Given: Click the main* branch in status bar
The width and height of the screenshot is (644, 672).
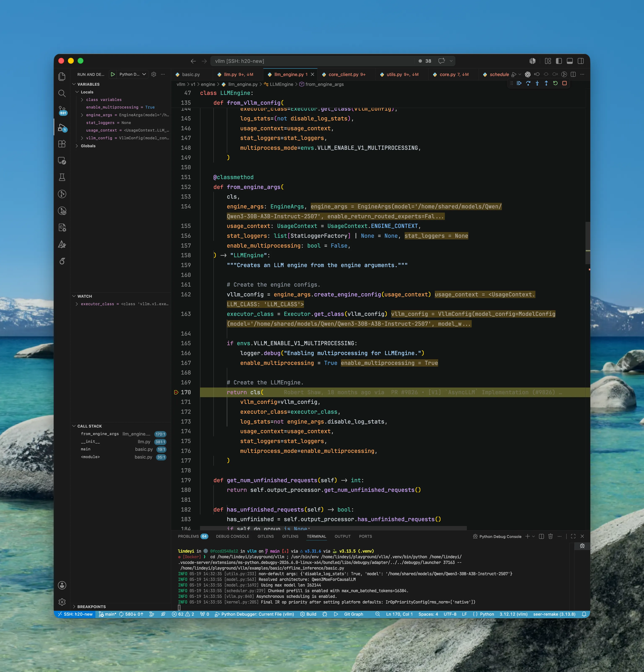Looking at the screenshot, I should (x=107, y=614).
